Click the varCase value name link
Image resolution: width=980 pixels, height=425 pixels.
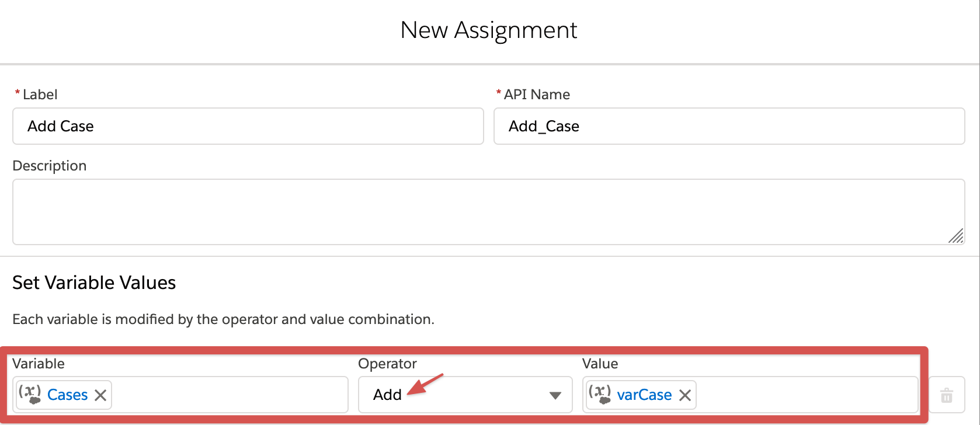[x=644, y=395]
